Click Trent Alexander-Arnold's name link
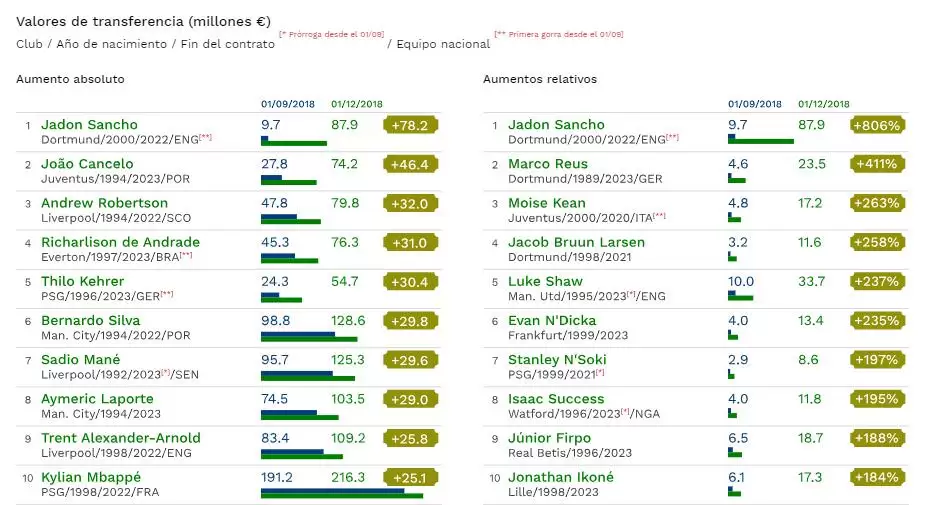Image resolution: width=928 pixels, height=505 pixels. coord(120,438)
